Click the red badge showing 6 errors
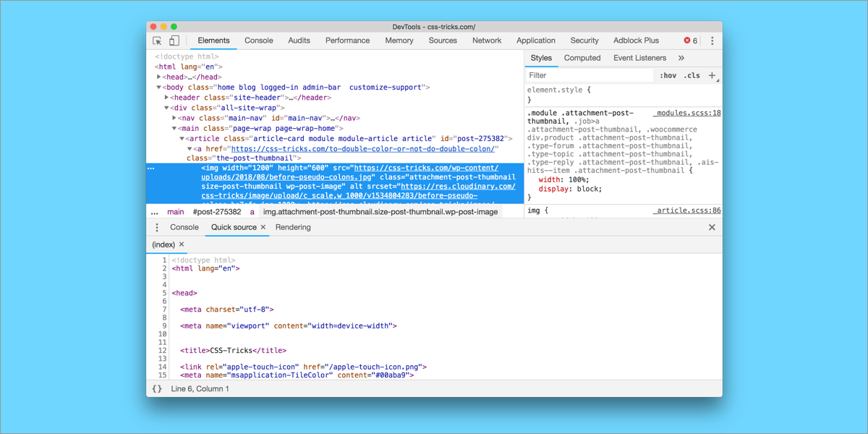Viewport: 868px width, 434px height. click(688, 41)
